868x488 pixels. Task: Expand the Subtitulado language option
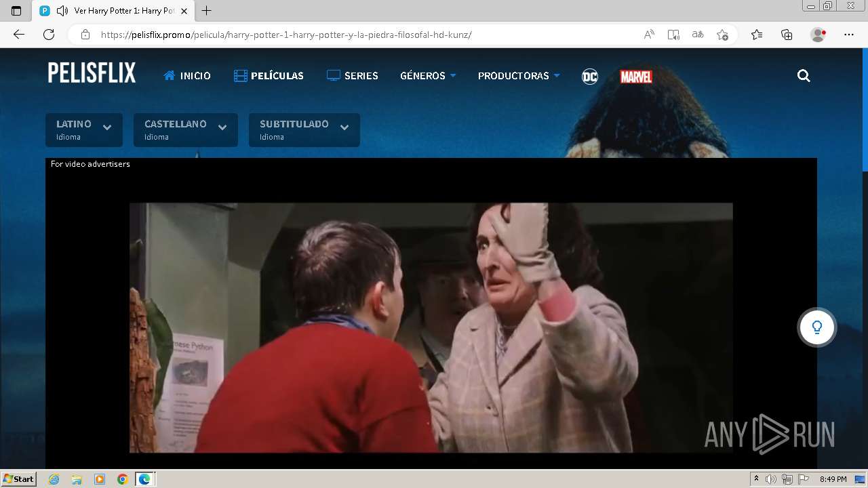[x=304, y=130]
